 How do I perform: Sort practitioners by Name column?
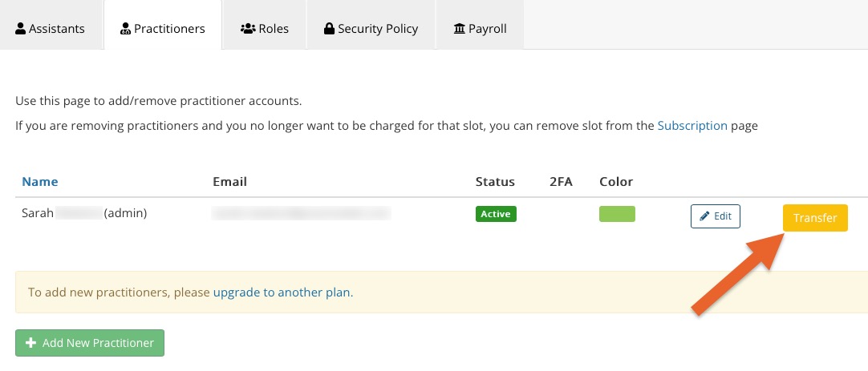(40, 181)
